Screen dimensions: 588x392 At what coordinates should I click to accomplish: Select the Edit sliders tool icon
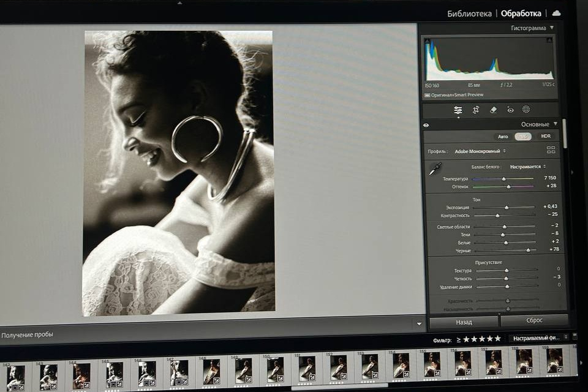[458, 110]
